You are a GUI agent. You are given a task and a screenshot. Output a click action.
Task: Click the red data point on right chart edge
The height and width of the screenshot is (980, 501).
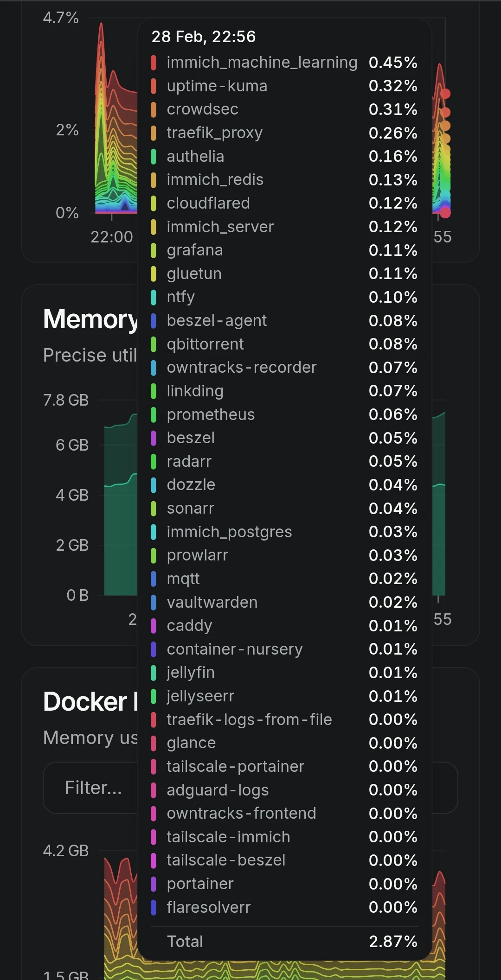coord(445,93)
